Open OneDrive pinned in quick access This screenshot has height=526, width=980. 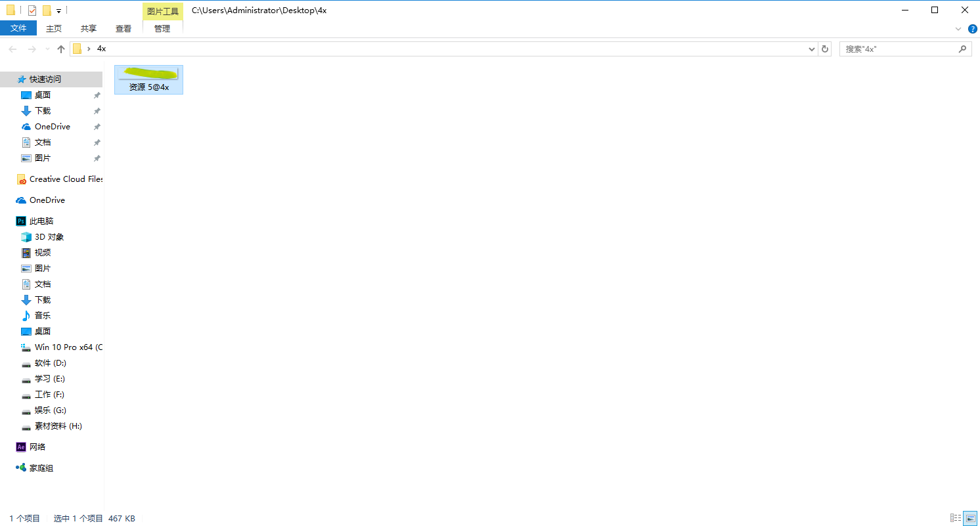(51, 126)
